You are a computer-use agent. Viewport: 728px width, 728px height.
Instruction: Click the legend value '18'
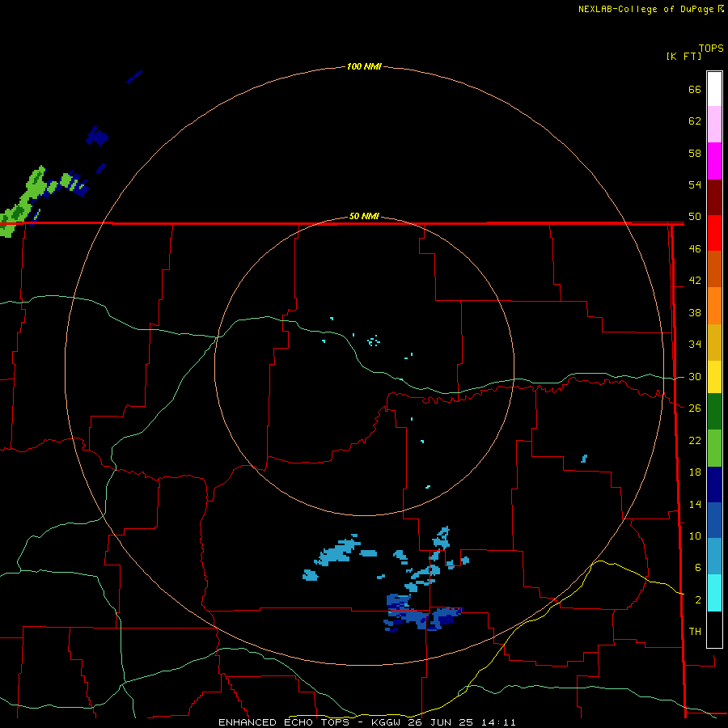[x=695, y=472]
